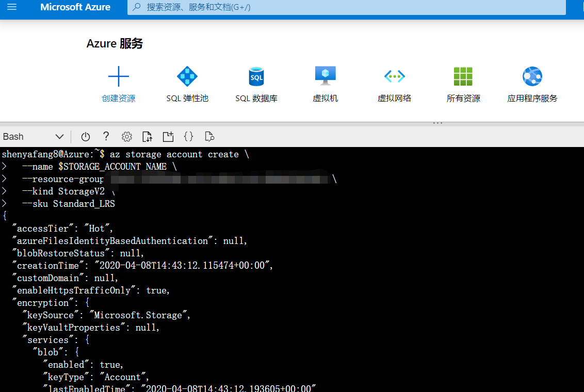Click the 虚拟网络 label
584x392 pixels.
[x=395, y=99]
